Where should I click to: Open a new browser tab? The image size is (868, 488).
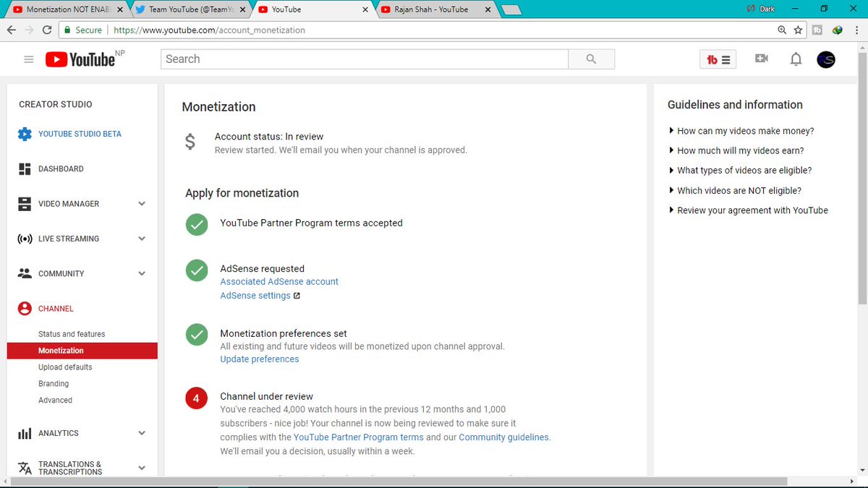(512, 10)
